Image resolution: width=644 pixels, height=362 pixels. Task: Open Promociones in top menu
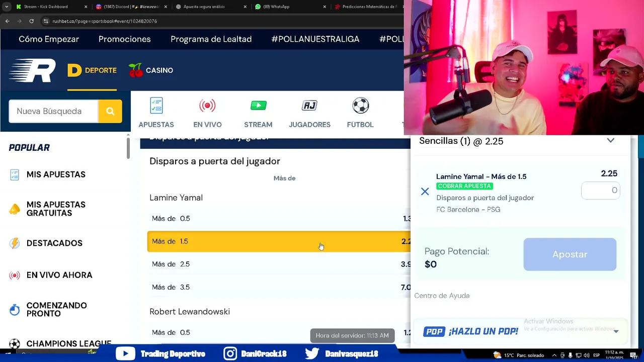point(125,39)
